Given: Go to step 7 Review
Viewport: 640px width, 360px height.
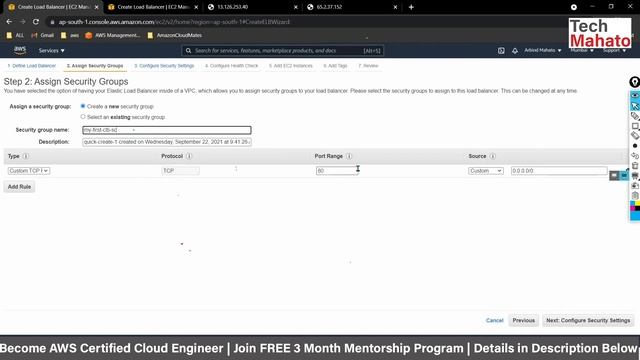Looking at the screenshot, I should (368, 66).
